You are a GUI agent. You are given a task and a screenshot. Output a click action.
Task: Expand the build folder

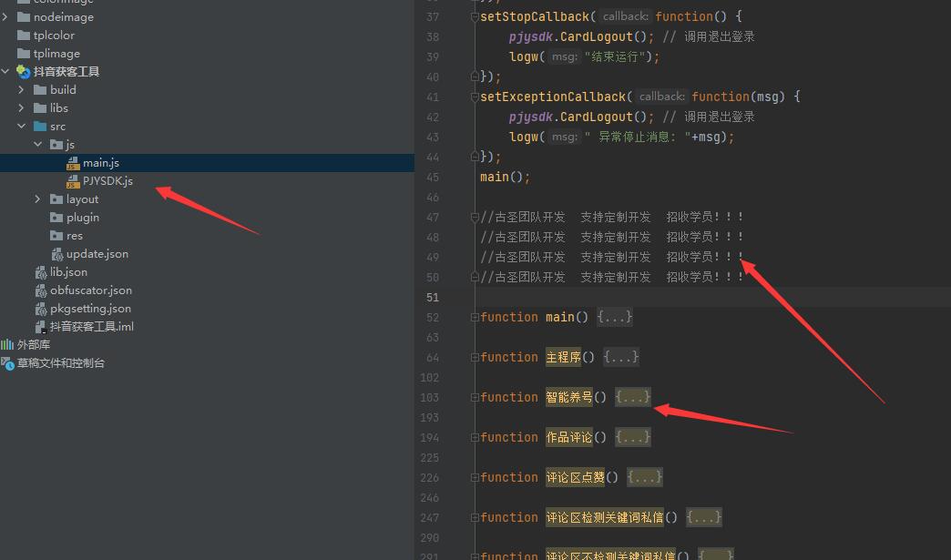coord(22,90)
